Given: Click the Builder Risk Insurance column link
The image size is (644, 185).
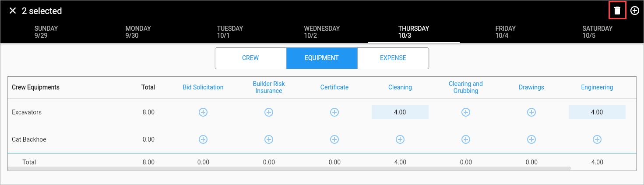Looking at the screenshot, I should (269, 87).
